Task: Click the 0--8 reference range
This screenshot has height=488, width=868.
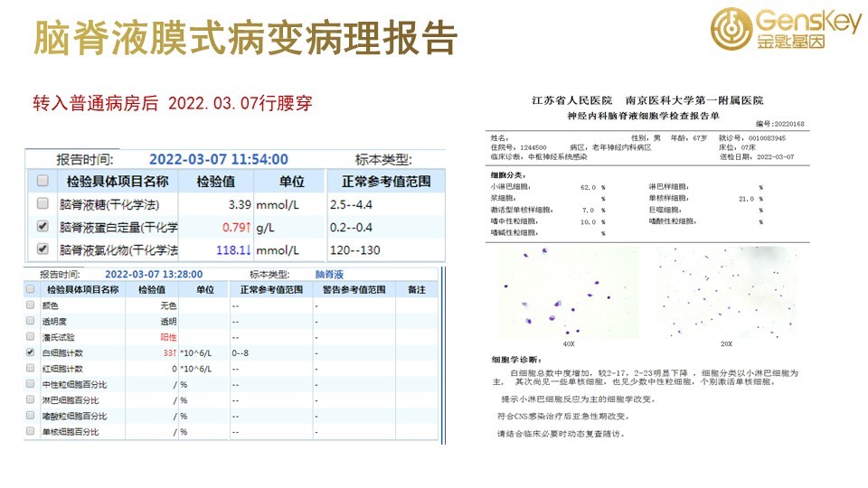Action: coord(241,353)
